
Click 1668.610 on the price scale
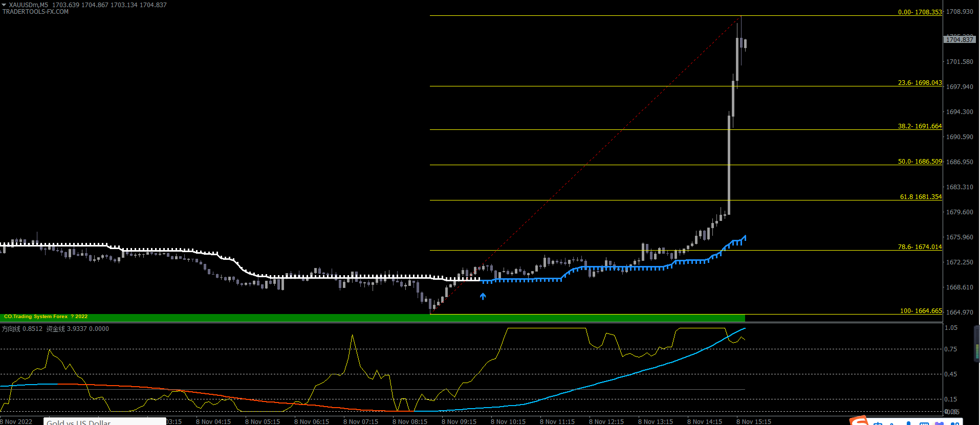click(x=960, y=287)
